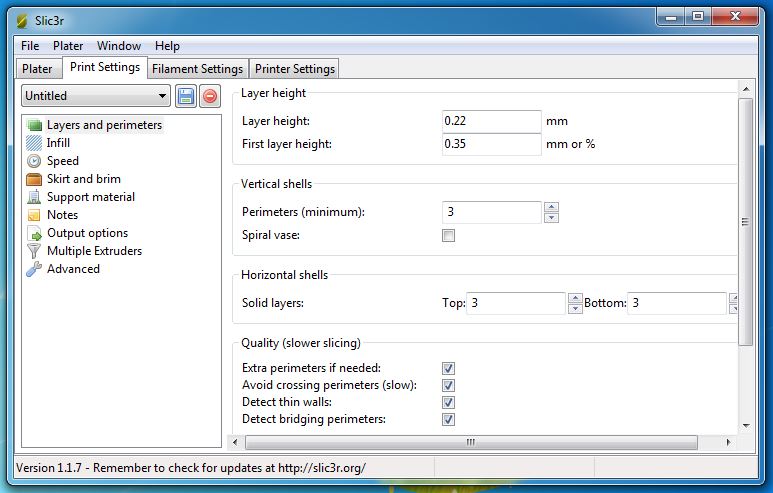This screenshot has height=493, width=773.
Task: Click the "Quality (slower slicing)" group label
Action: click(301, 343)
